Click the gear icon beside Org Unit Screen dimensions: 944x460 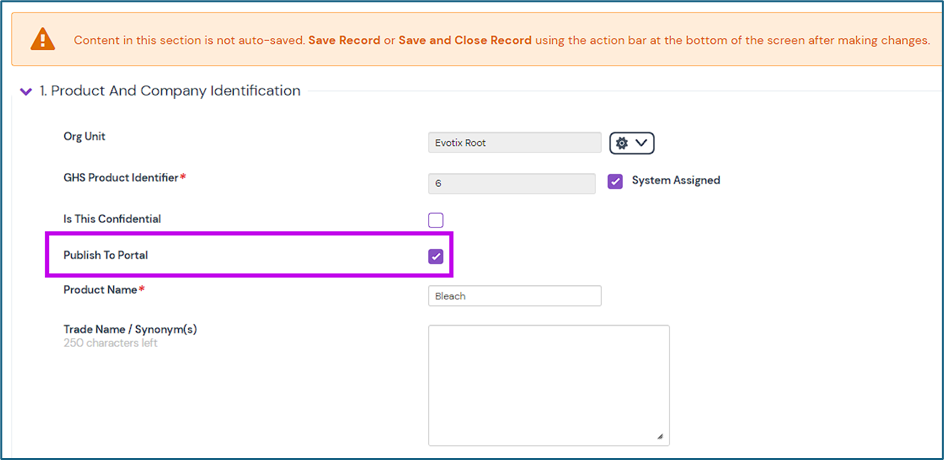(622, 143)
